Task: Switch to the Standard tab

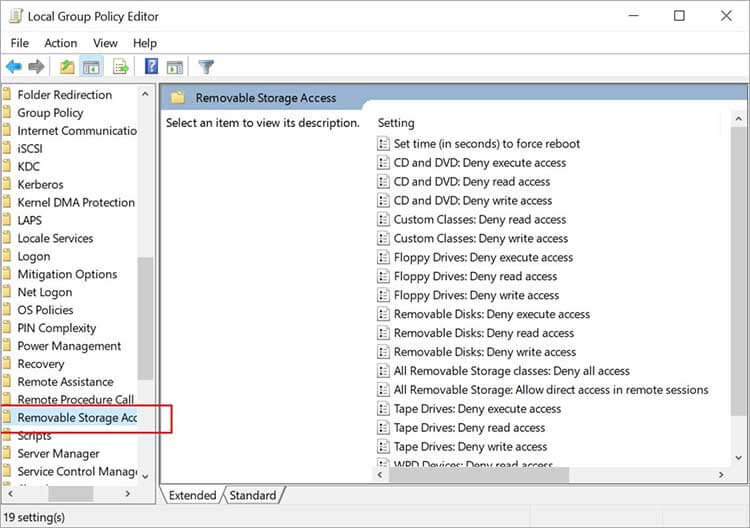Action: click(253, 495)
